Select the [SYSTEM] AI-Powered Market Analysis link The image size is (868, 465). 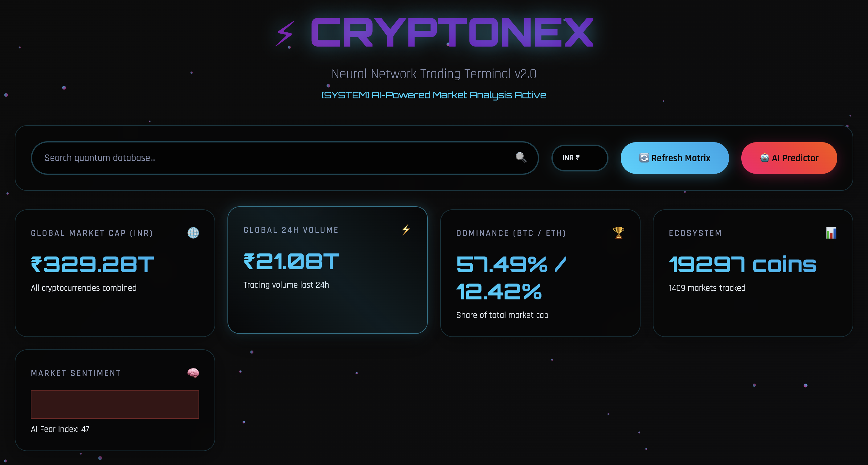coord(434,95)
